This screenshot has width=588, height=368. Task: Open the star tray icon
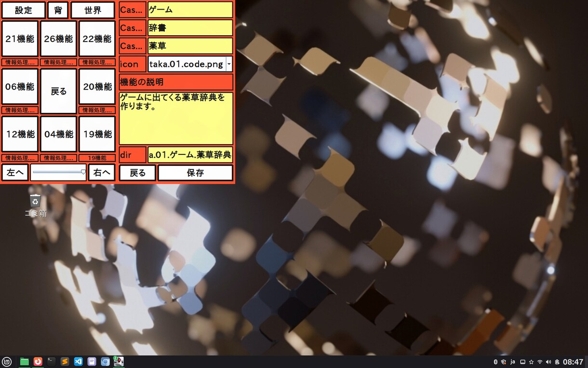(531, 362)
